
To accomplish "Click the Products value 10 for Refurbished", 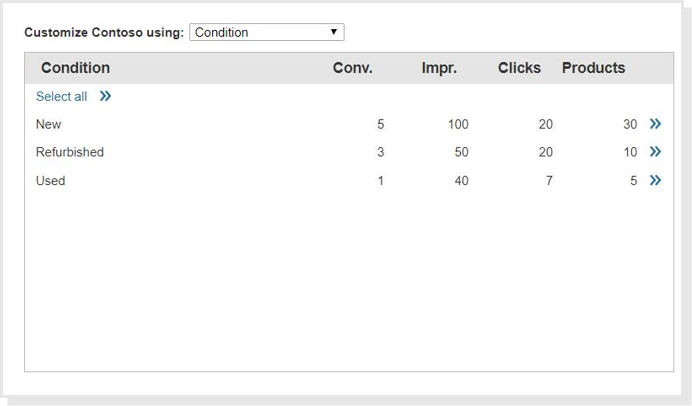I will click(630, 153).
